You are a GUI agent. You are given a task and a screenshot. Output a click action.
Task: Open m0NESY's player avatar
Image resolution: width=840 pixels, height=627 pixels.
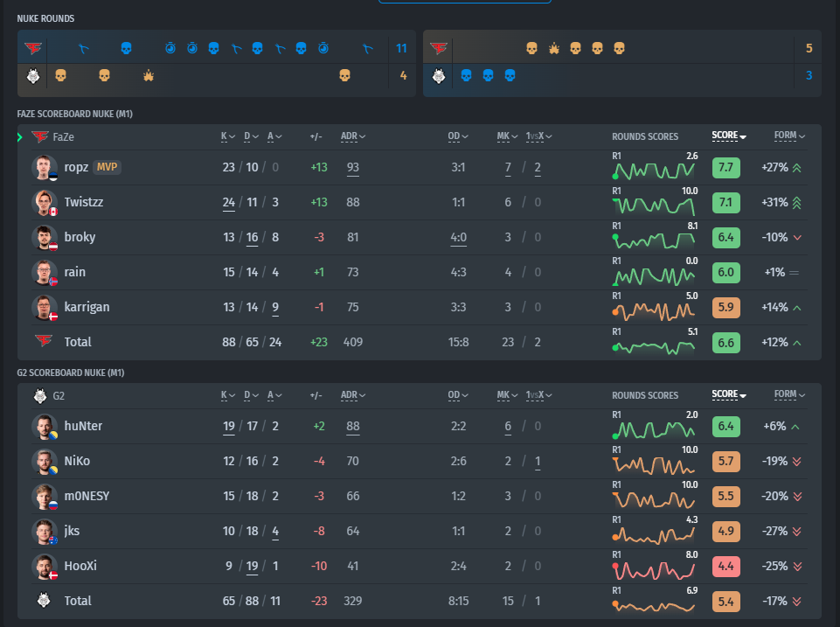click(x=45, y=496)
